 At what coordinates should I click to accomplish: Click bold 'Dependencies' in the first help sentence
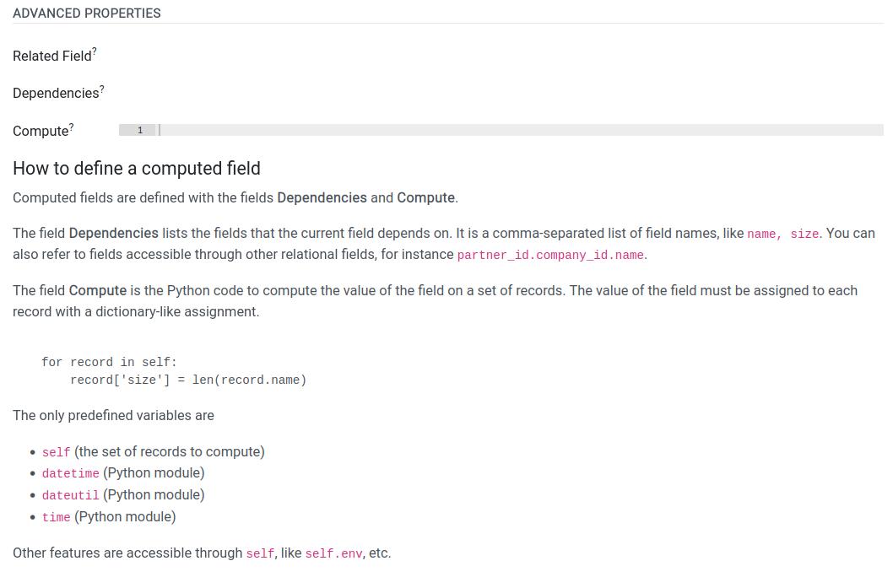click(x=322, y=197)
